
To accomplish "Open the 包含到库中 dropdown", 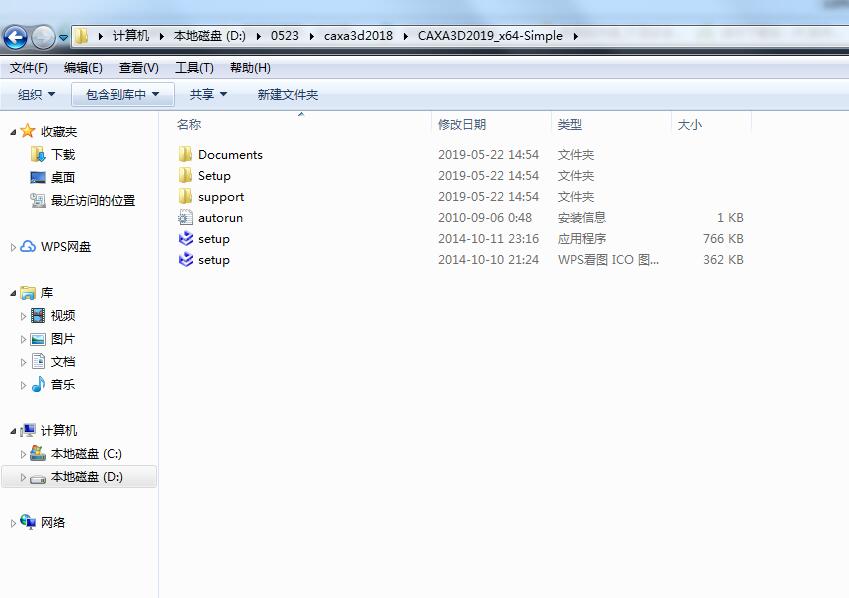I will tap(123, 95).
